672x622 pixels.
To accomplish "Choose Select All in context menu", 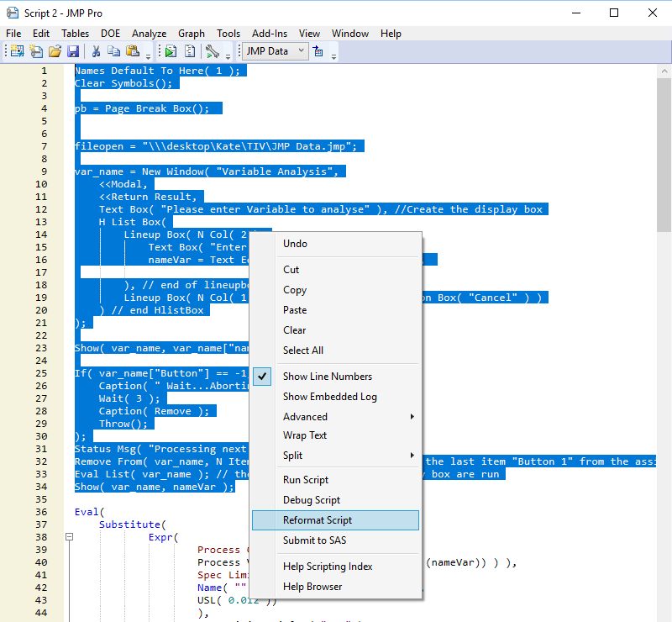I will (335, 350).
